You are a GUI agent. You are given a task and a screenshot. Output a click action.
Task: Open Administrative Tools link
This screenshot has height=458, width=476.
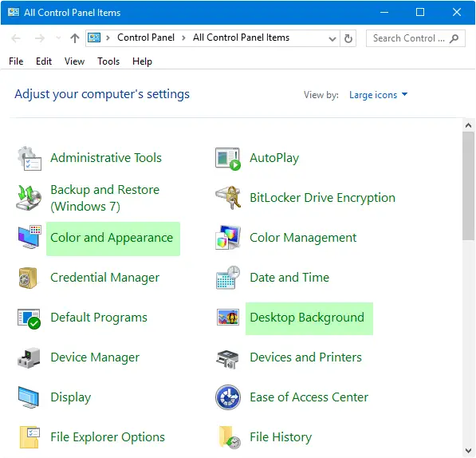click(x=106, y=158)
